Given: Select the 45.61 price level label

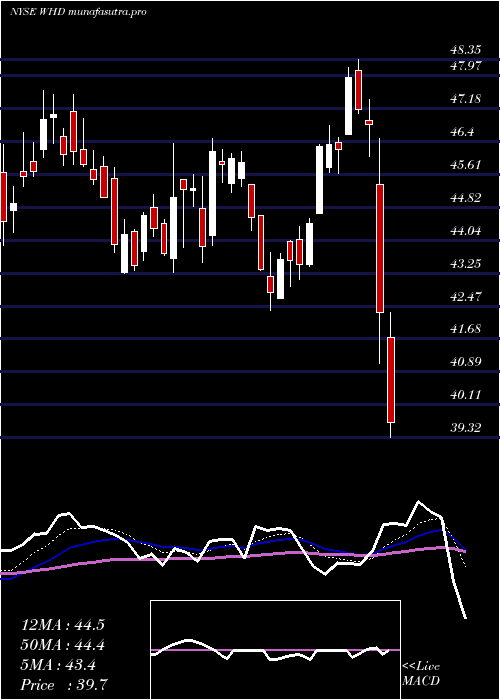Looking at the screenshot, I should tap(466, 165).
